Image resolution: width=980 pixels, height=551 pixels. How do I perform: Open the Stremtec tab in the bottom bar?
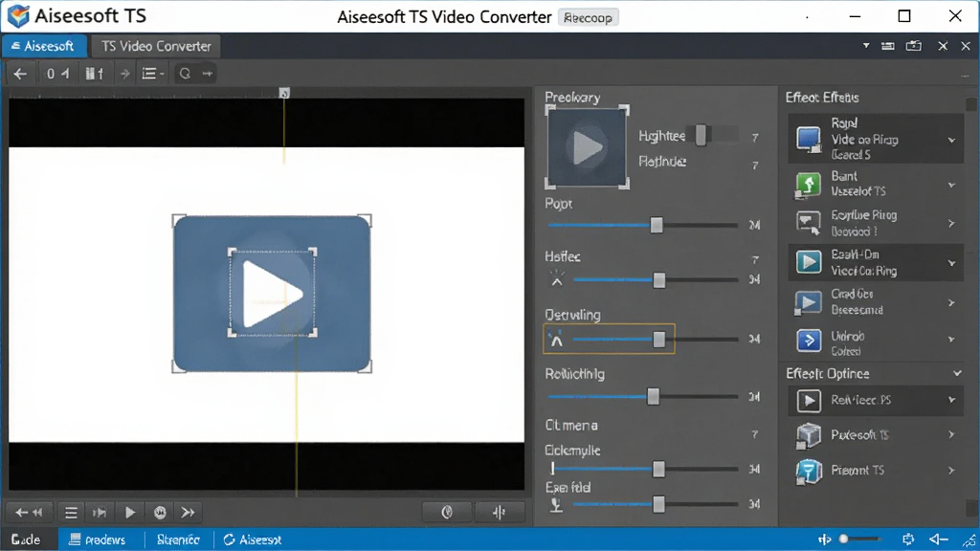(178, 540)
